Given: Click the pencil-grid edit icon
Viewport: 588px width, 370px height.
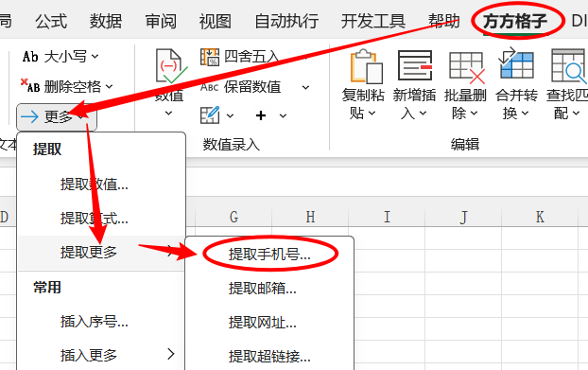Looking at the screenshot, I should click(x=210, y=115).
